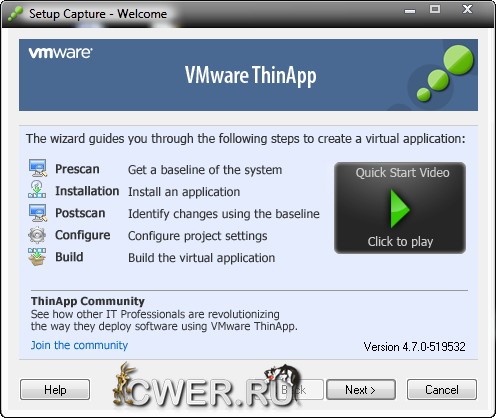Click the Postscan step label
The width and height of the screenshot is (496, 418).
(x=80, y=213)
